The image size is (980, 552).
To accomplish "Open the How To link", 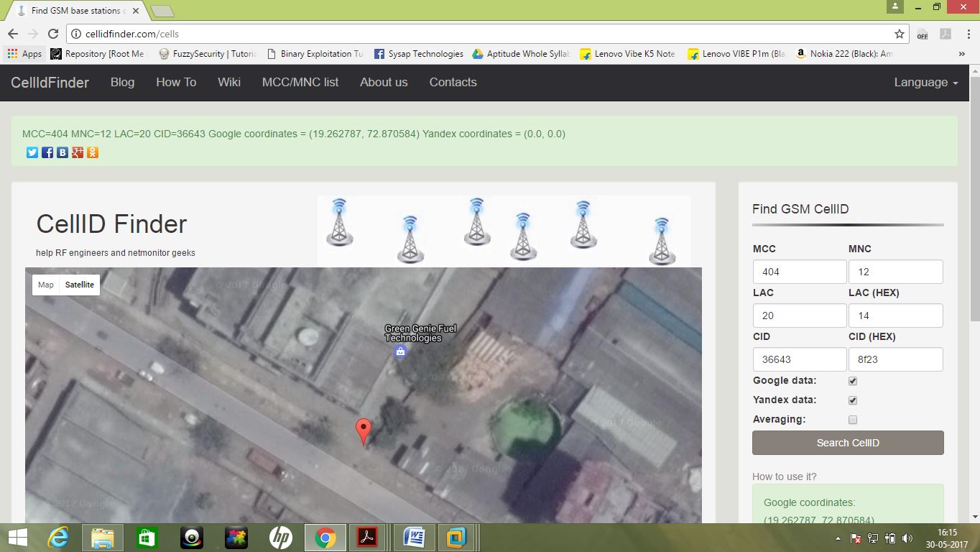I will tap(176, 83).
